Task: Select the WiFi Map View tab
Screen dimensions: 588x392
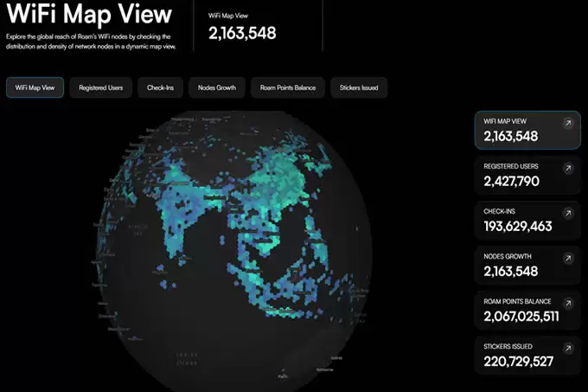Action: (35, 87)
